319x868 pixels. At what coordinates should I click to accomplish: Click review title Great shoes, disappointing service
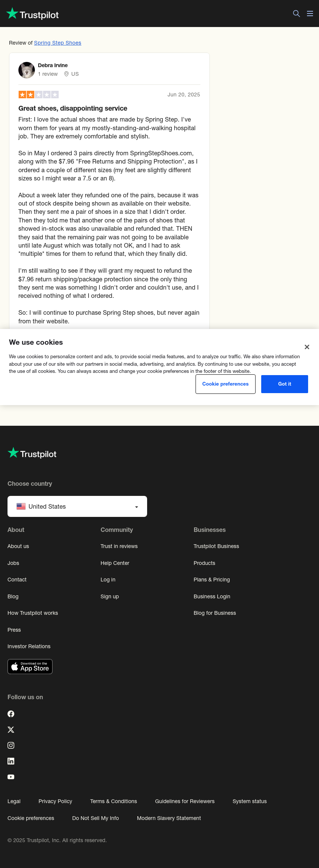click(x=73, y=108)
